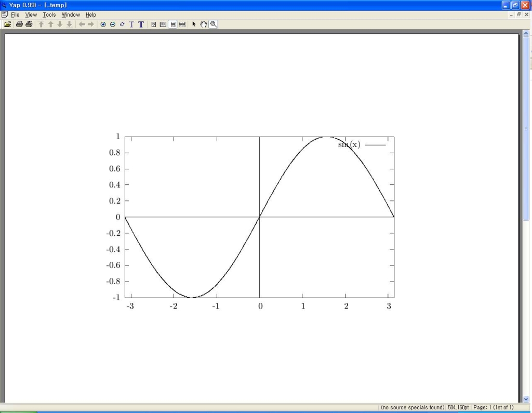Activate the magnifying glass tool
The image size is (532, 413).
(214, 24)
